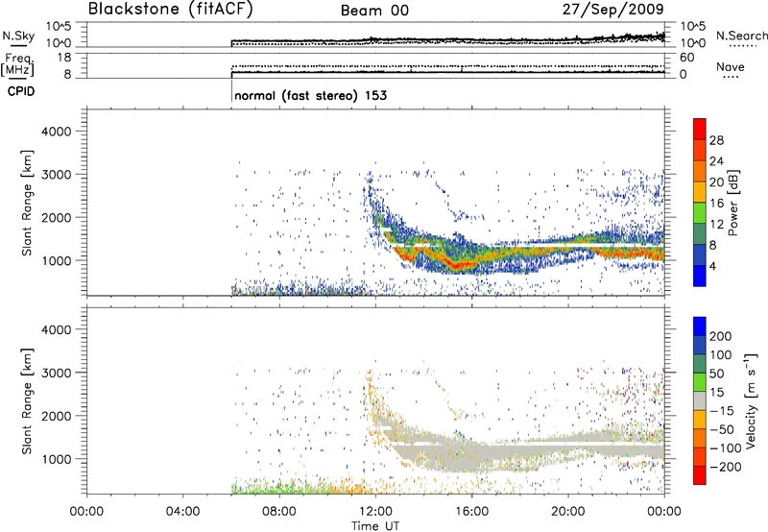Click the 'Time UT' axis title
Viewport: 768px width, 532px height.
tap(375, 526)
